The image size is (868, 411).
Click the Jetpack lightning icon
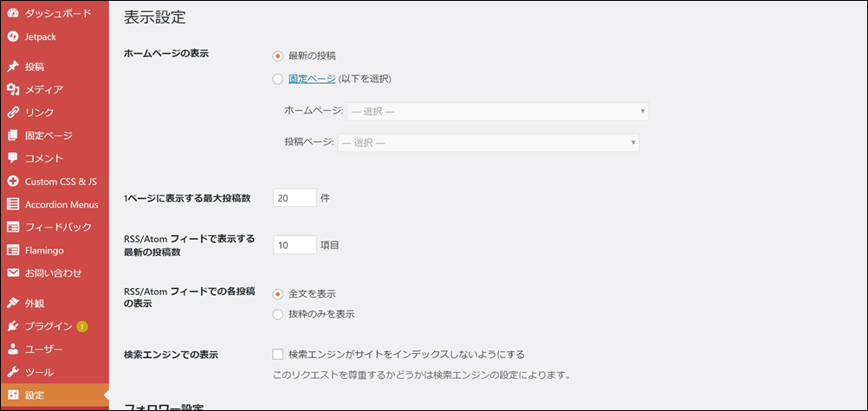tap(13, 37)
